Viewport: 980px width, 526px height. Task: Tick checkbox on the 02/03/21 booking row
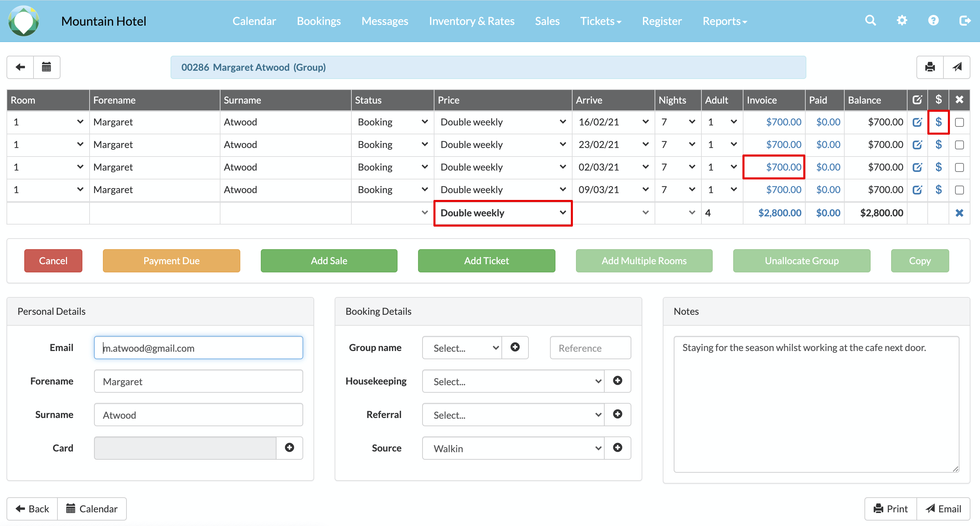coord(959,167)
